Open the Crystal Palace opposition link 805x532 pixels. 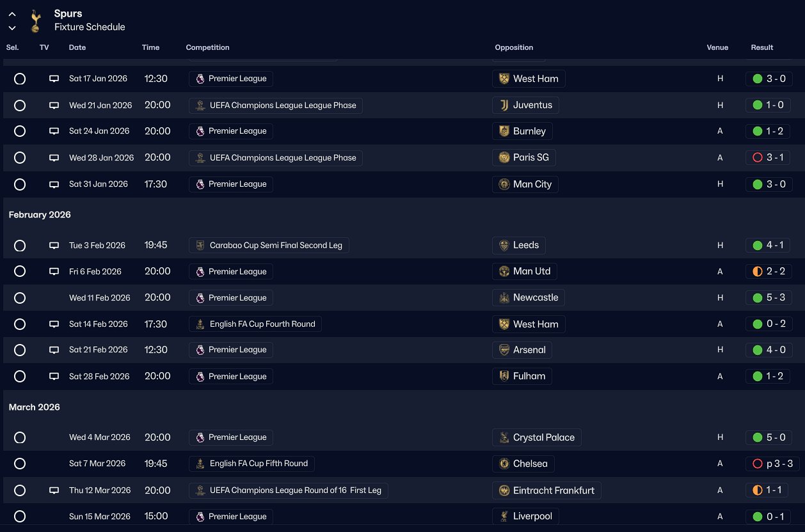tap(543, 437)
